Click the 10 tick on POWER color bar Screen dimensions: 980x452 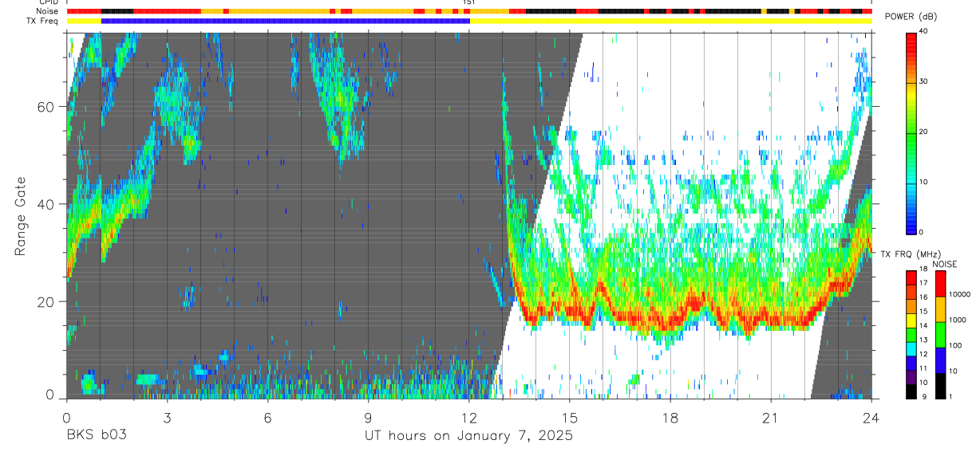[x=925, y=182]
